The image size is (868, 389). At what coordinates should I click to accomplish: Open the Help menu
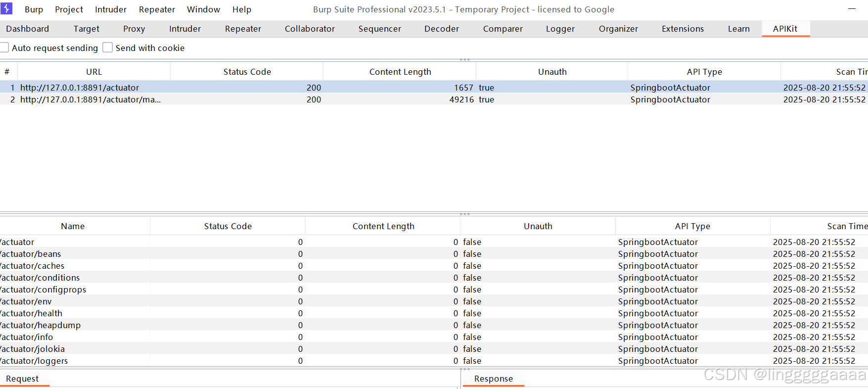[242, 9]
